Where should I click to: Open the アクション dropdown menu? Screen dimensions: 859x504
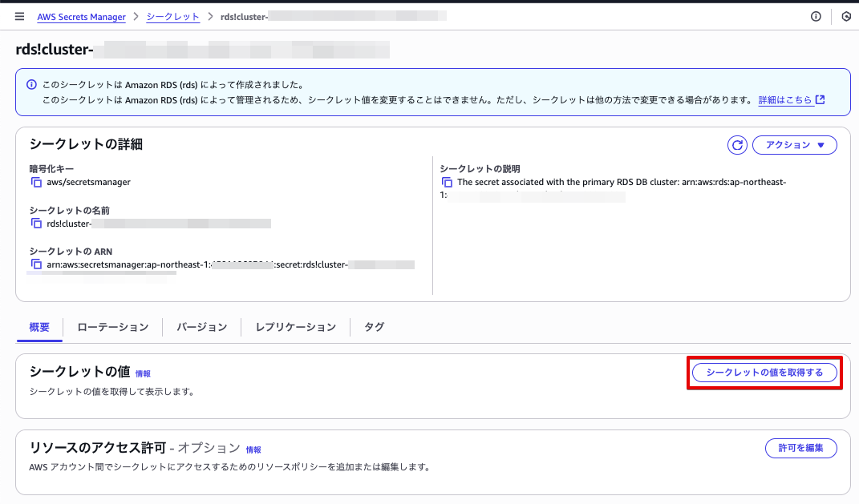794,145
